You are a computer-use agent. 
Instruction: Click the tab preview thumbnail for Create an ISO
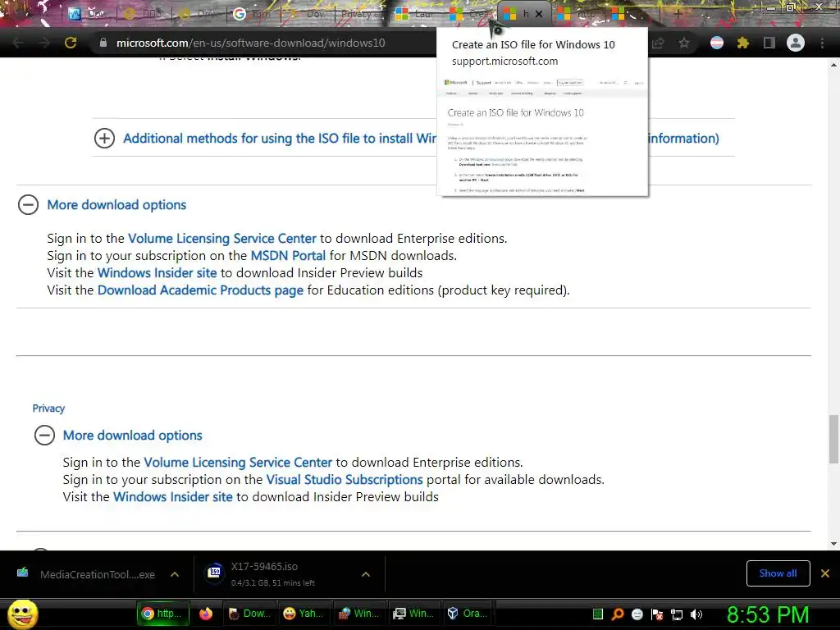[x=542, y=135]
